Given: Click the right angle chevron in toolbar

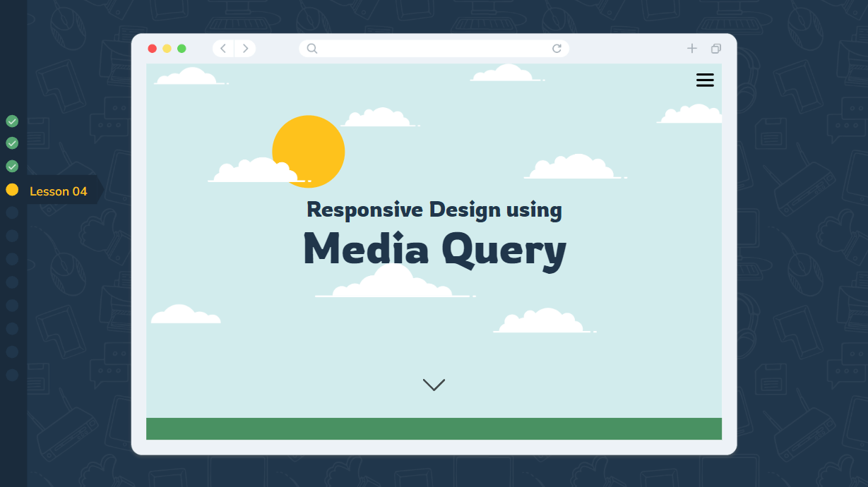Looking at the screenshot, I should tap(245, 48).
